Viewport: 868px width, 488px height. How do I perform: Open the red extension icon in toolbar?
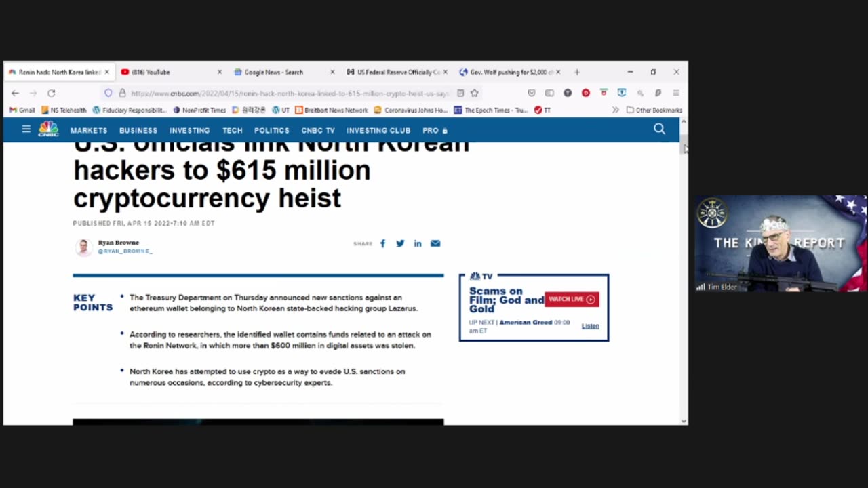[x=585, y=93]
